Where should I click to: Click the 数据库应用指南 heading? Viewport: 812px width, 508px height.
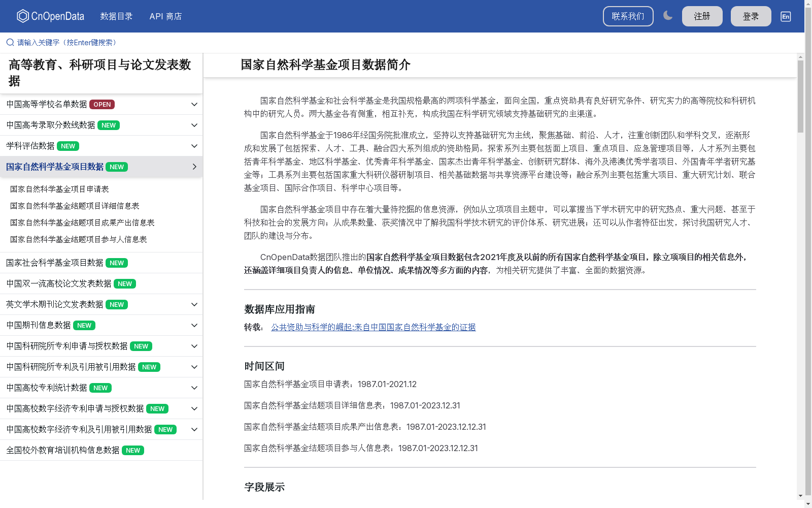pos(280,309)
